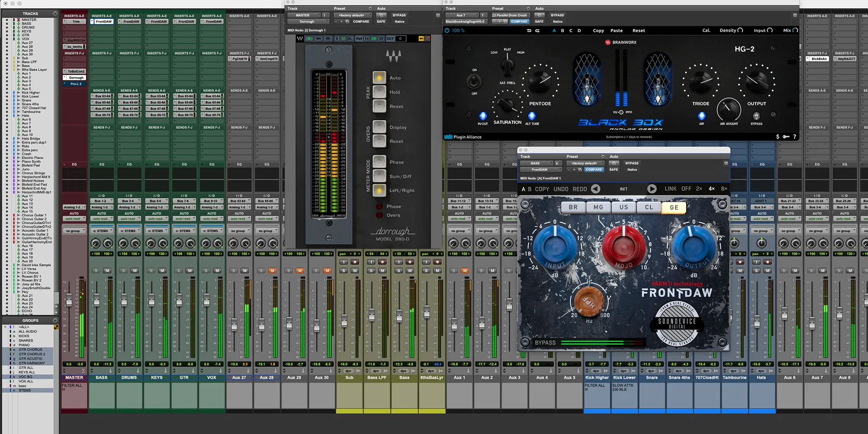Image resolution: width=868 pixels, height=434 pixels.
Task: Select the CL console model tab
Action: [649, 207]
